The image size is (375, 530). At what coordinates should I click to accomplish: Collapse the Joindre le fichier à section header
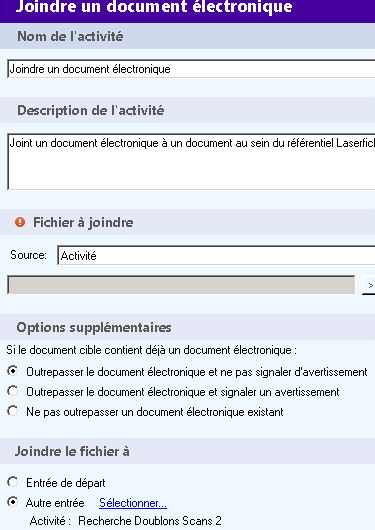(x=187, y=451)
